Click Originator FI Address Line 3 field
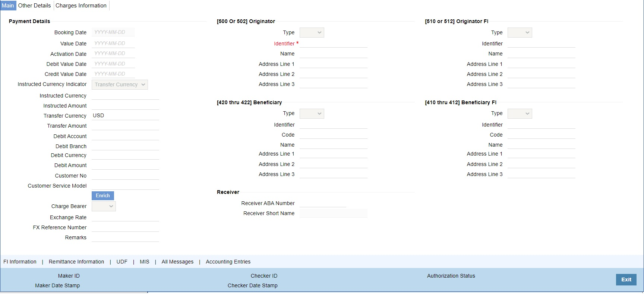 (x=542, y=84)
